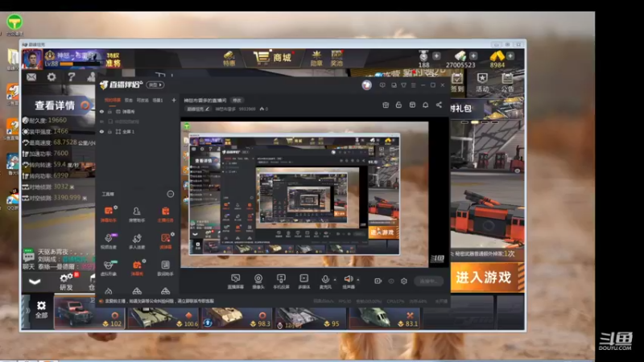This screenshot has height=362, width=644.
Task: Collapse game menu with down chevron
Action: tap(35, 282)
